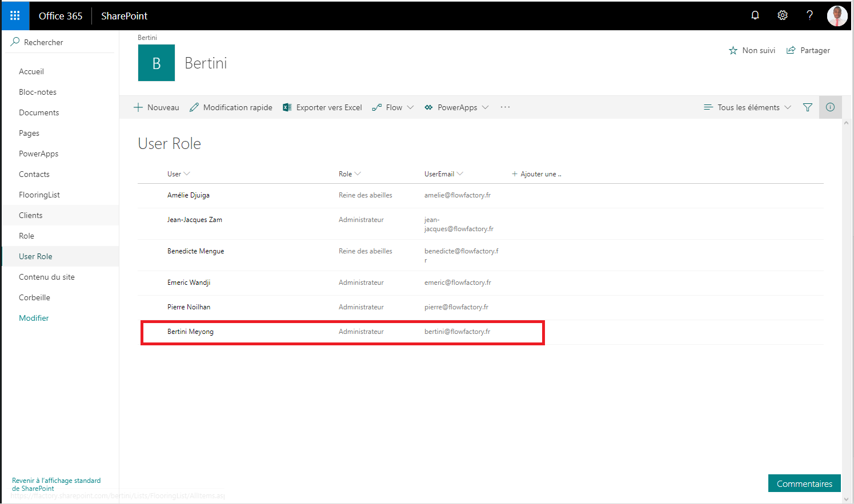Open the Tous les éléments view selector
The height and width of the screenshot is (504, 854).
[748, 107]
